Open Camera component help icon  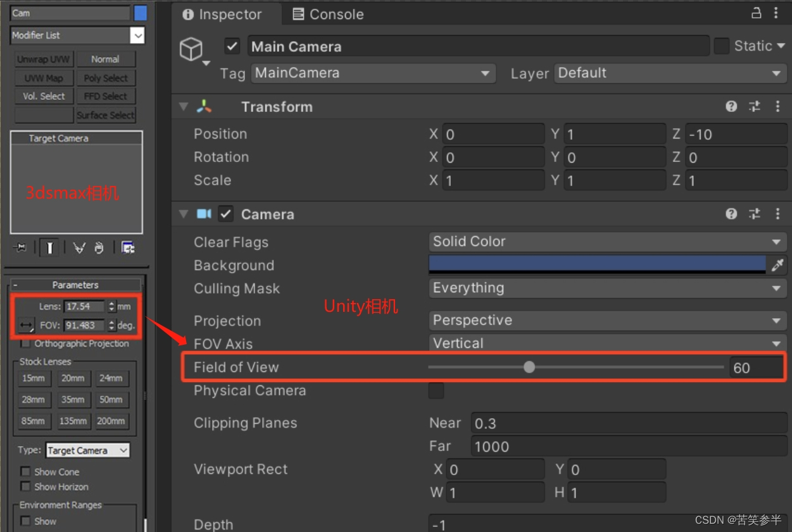coord(732,214)
